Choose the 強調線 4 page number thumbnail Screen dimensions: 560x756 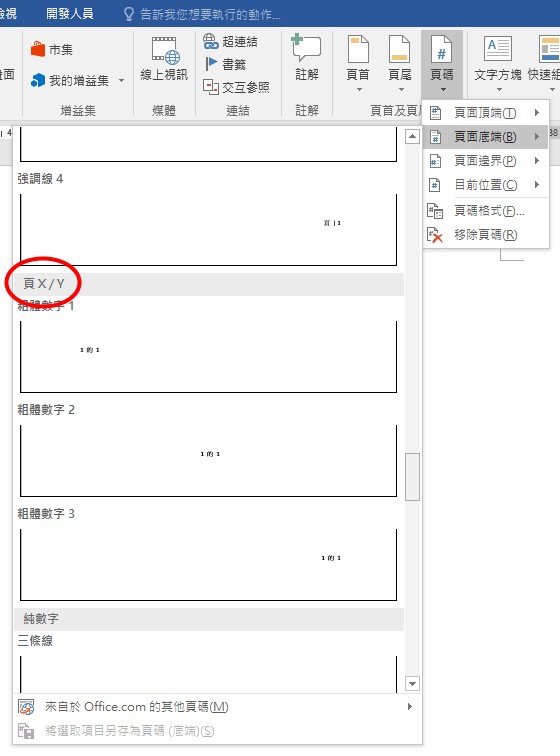click(208, 230)
